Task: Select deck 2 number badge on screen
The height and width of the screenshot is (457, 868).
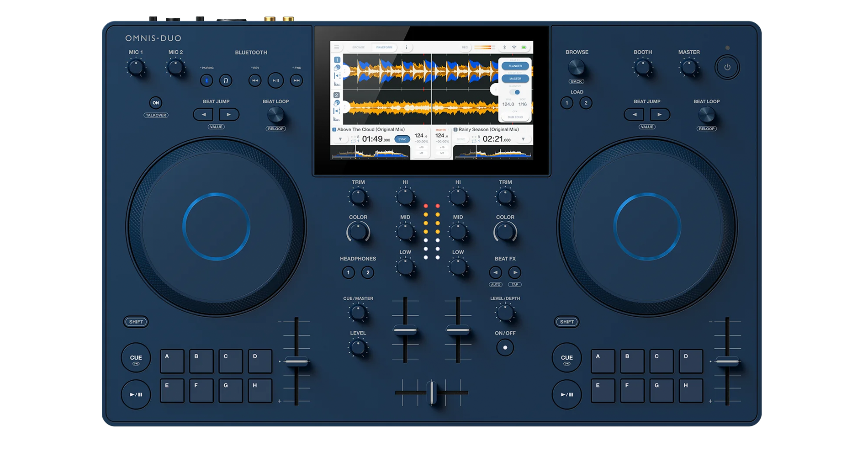Action: tap(337, 95)
